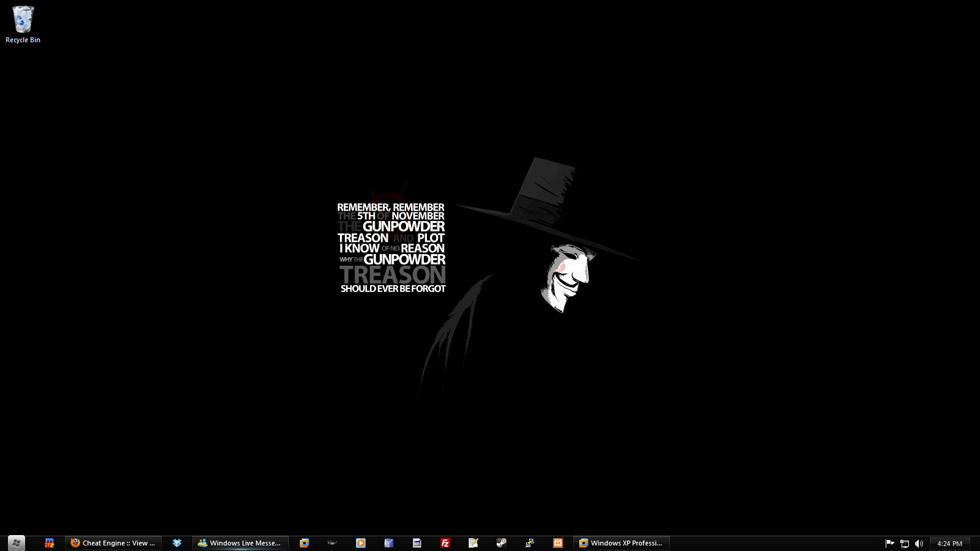Launch the XAMPP control panel icon
The width and height of the screenshot is (980, 551).
(558, 543)
